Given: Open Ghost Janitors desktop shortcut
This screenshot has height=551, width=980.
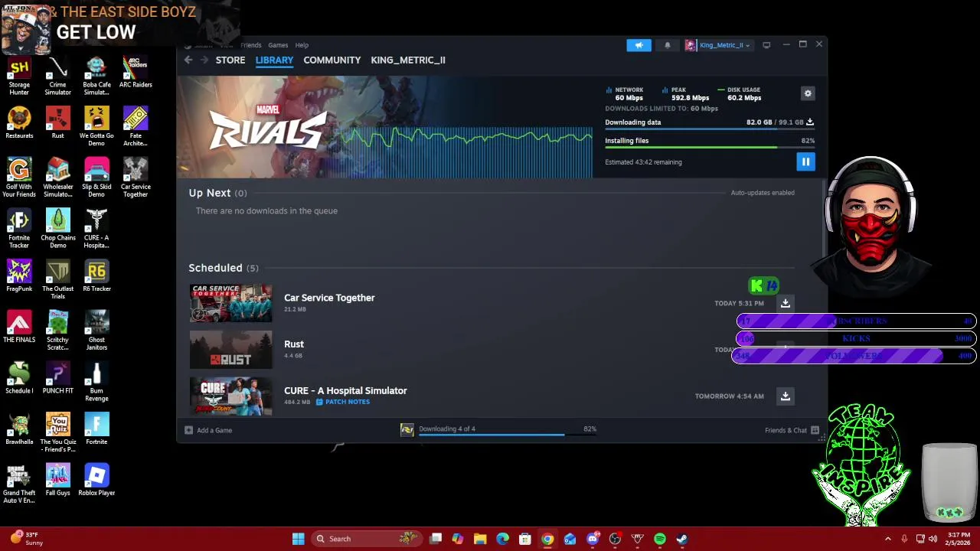Looking at the screenshot, I should 96,331.
